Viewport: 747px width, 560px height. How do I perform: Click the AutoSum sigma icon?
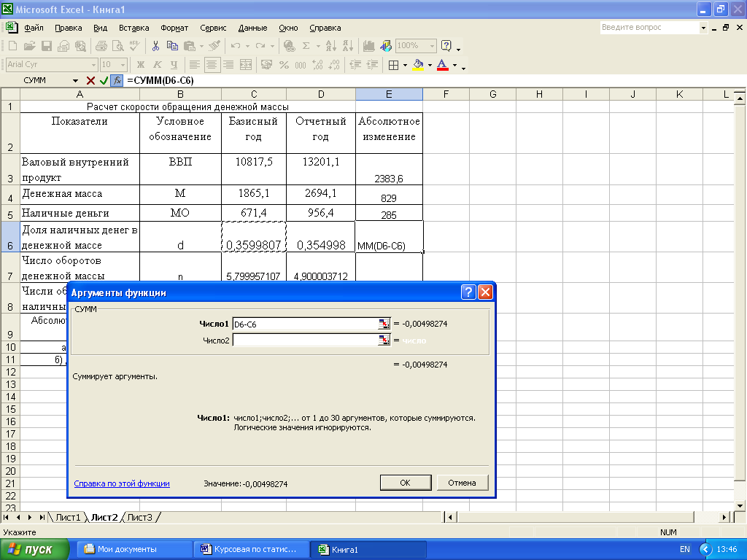click(306, 46)
